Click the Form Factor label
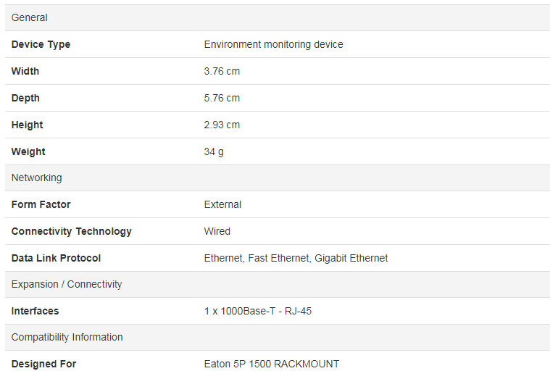 (x=41, y=204)
